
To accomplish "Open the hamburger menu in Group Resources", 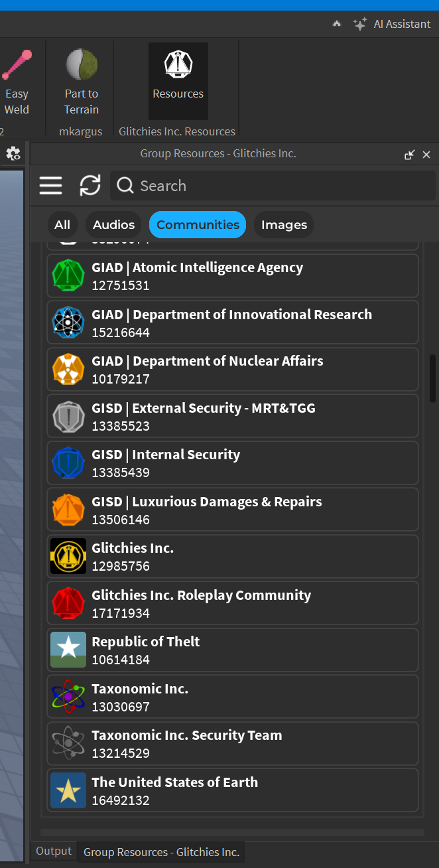I will click(x=50, y=186).
